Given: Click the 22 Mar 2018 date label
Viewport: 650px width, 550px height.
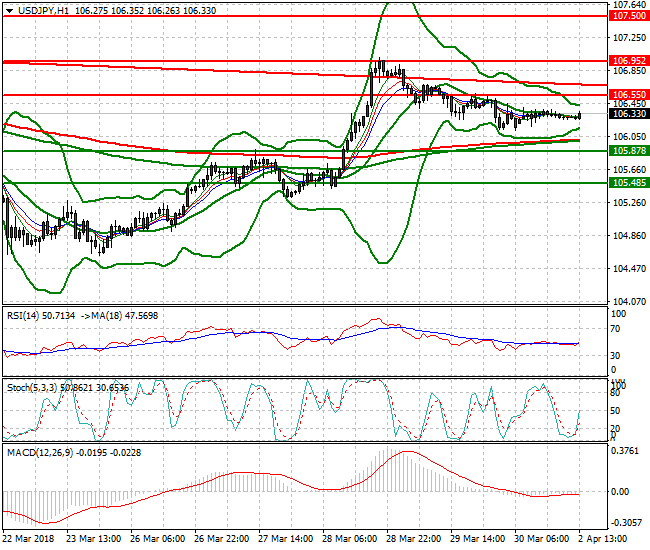Looking at the screenshot, I should point(28,538).
